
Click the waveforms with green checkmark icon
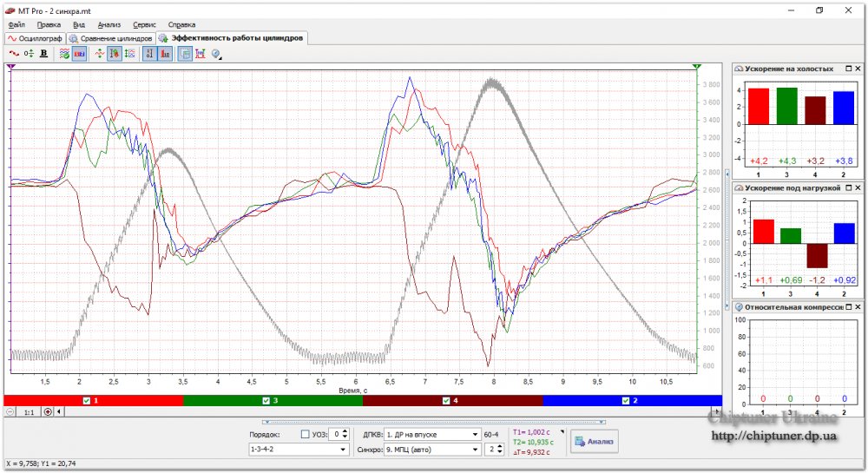point(65,54)
